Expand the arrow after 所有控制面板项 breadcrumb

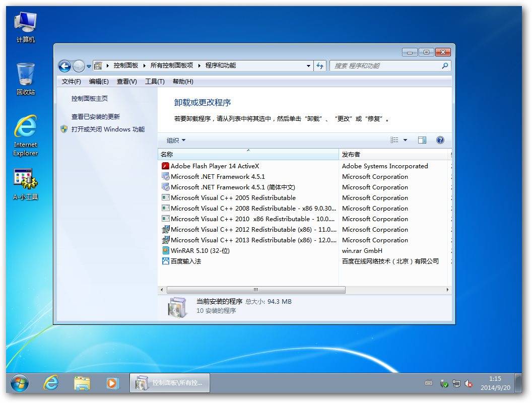pyautogui.click(x=199, y=65)
